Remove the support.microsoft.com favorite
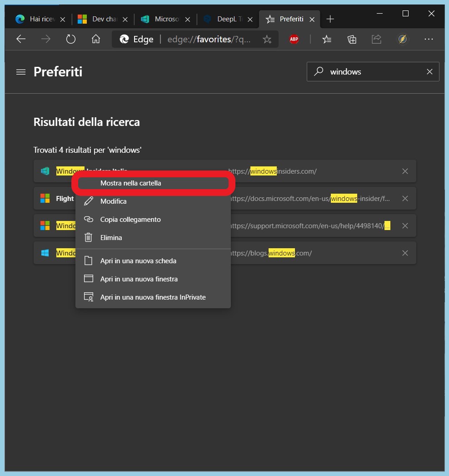The height and width of the screenshot is (476, 449). (405, 226)
